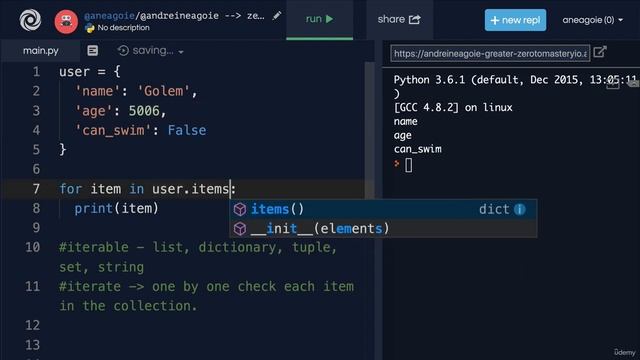Toggle the file sidebar panel icon

pos(93,50)
